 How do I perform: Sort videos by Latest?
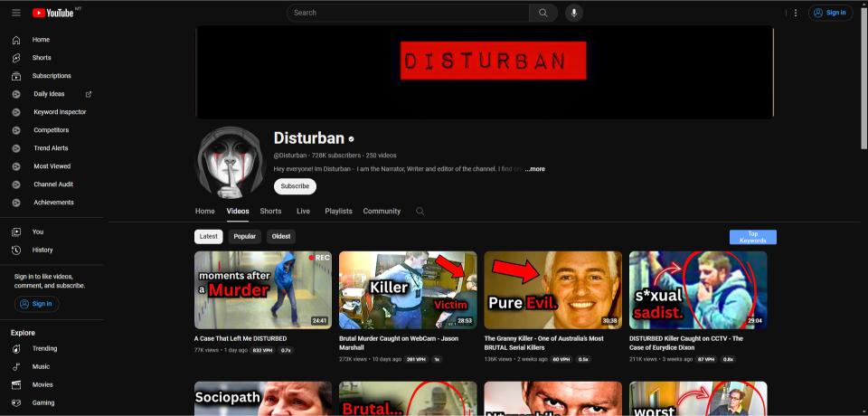209,237
